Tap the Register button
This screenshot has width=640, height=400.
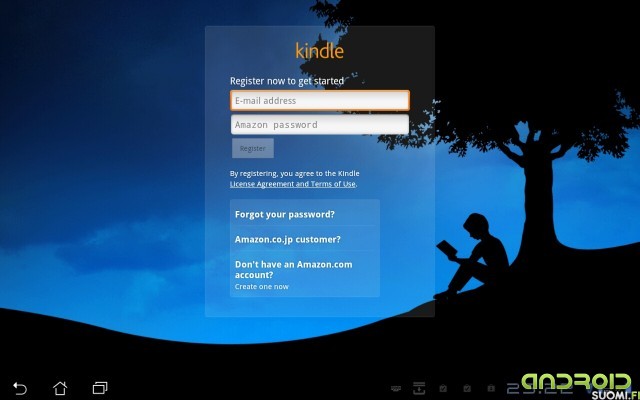pyautogui.click(x=253, y=148)
